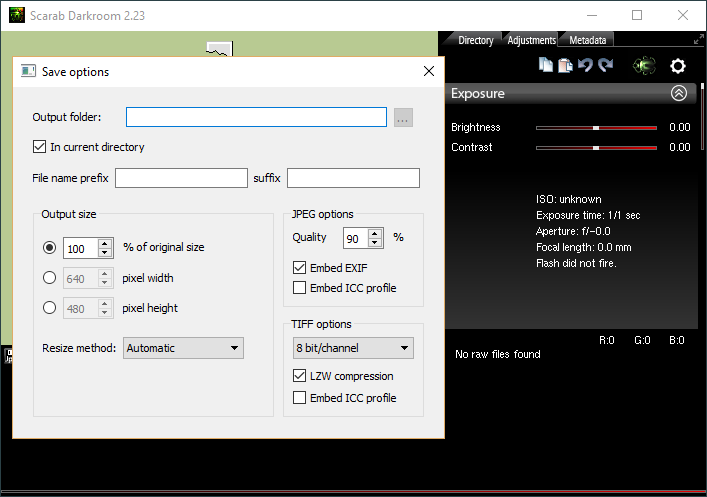The height and width of the screenshot is (497, 707).
Task: Switch to the Metadata tab
Action: point(588,40)
